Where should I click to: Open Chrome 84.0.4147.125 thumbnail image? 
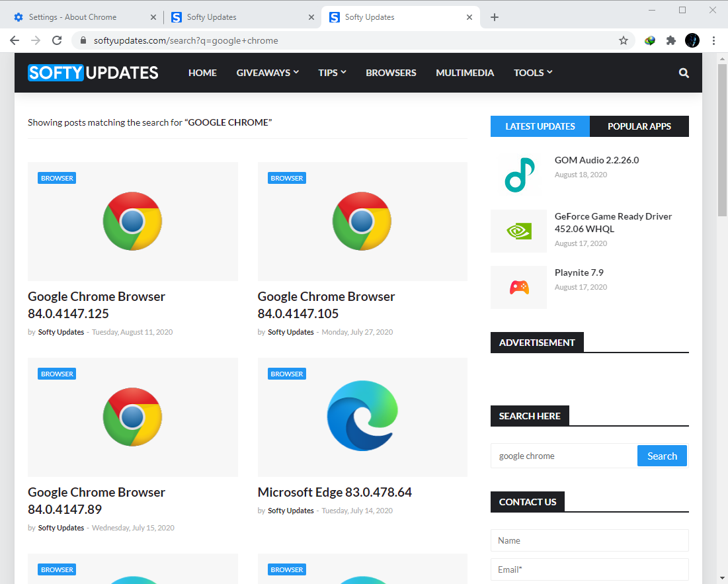tap(133, 222)
